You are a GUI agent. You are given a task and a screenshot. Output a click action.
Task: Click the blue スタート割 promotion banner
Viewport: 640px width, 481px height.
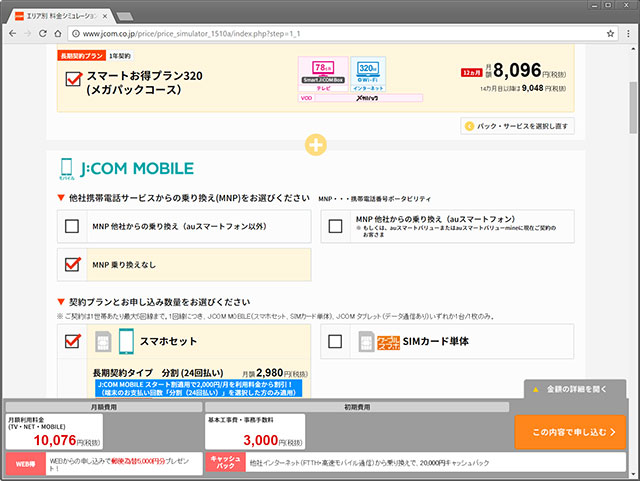[x=199, y=388]
